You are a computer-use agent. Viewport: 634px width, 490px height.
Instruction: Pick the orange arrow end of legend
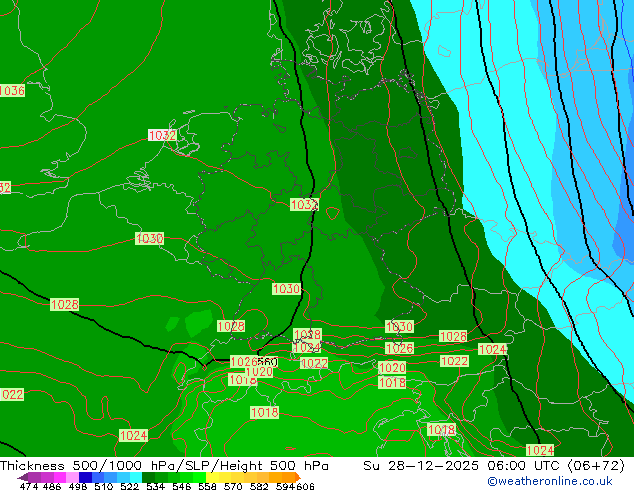point(298,477)
